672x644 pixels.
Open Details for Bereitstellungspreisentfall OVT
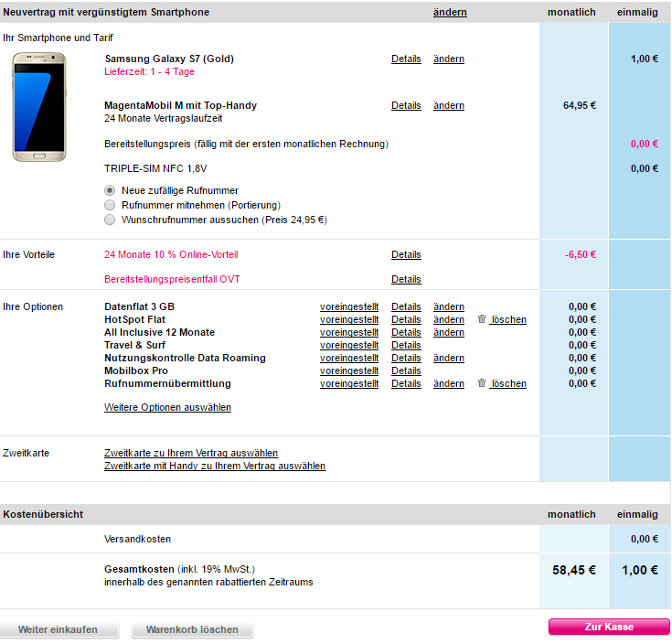click(406, 279)
